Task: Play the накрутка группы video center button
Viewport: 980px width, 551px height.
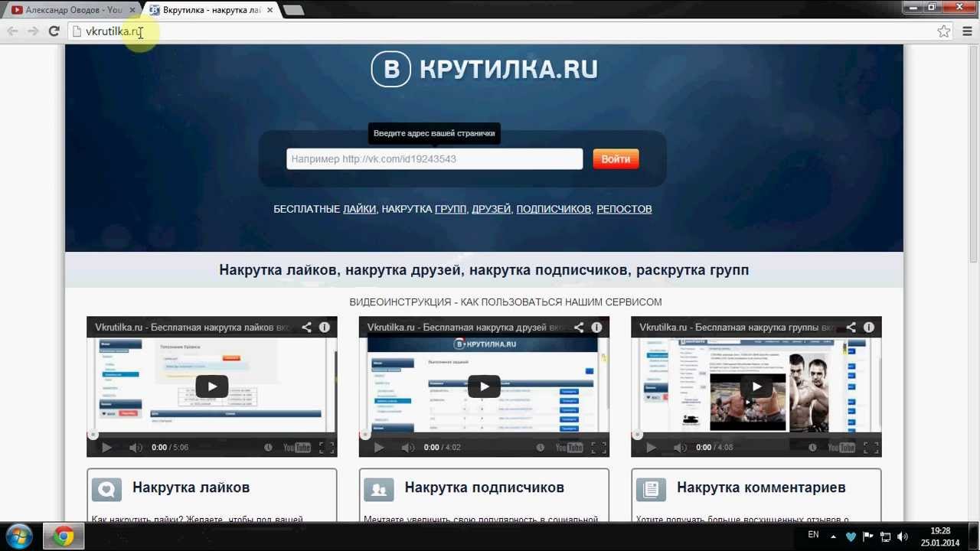Action: 756,386
